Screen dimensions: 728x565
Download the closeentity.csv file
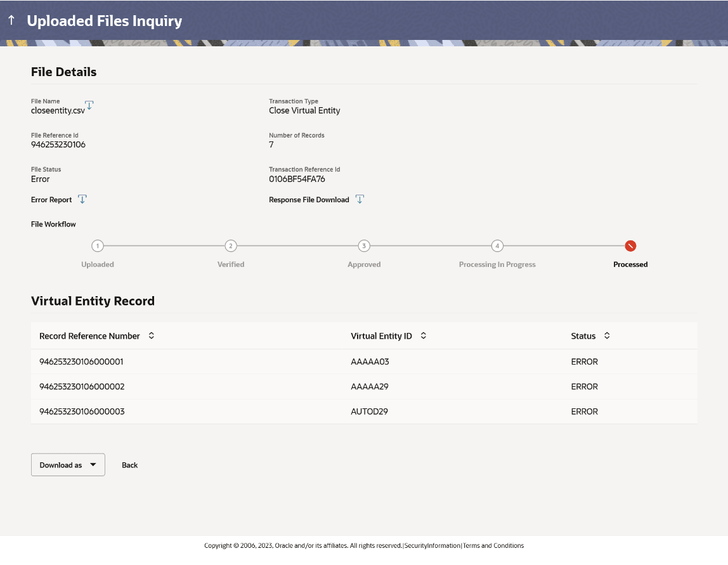coord(89,105)
